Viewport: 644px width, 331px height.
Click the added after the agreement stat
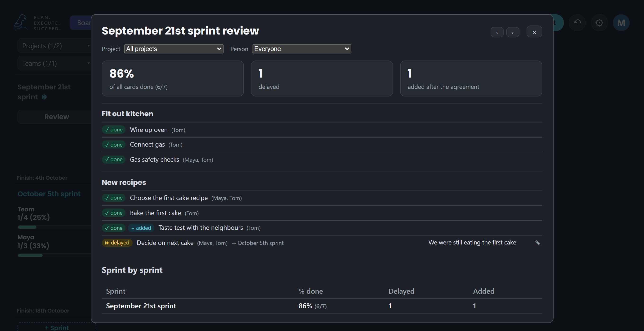[x=471, y=78]
